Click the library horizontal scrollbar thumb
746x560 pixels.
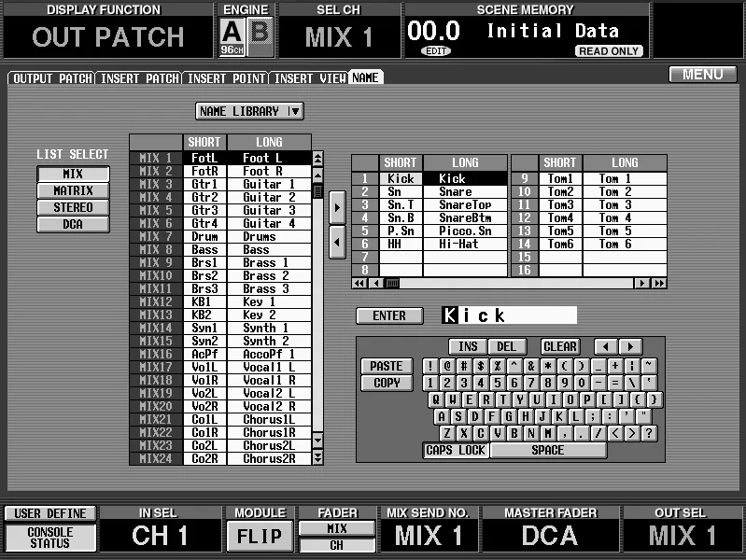point(392,283)
